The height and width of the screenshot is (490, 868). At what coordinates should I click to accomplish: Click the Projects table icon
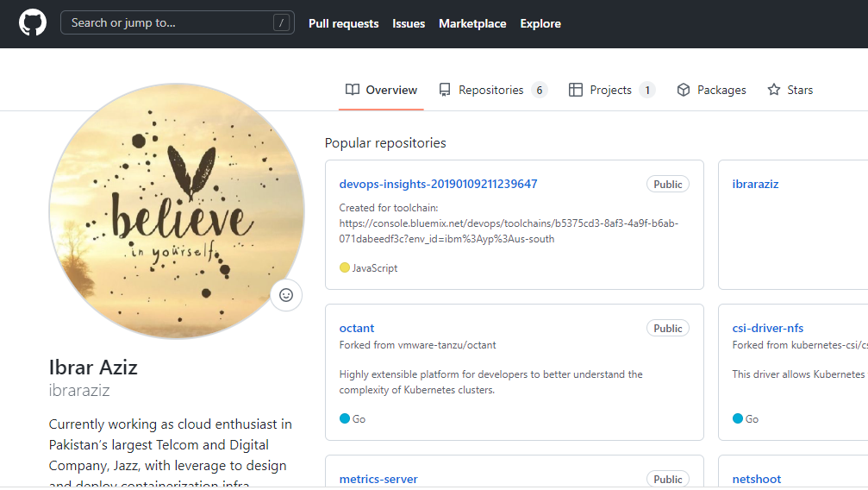coord(575,90)
